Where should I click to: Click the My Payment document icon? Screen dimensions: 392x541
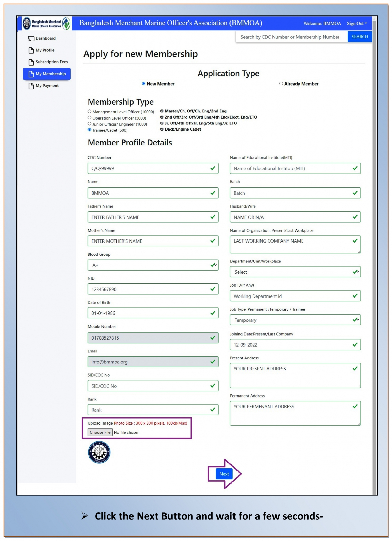31,86
